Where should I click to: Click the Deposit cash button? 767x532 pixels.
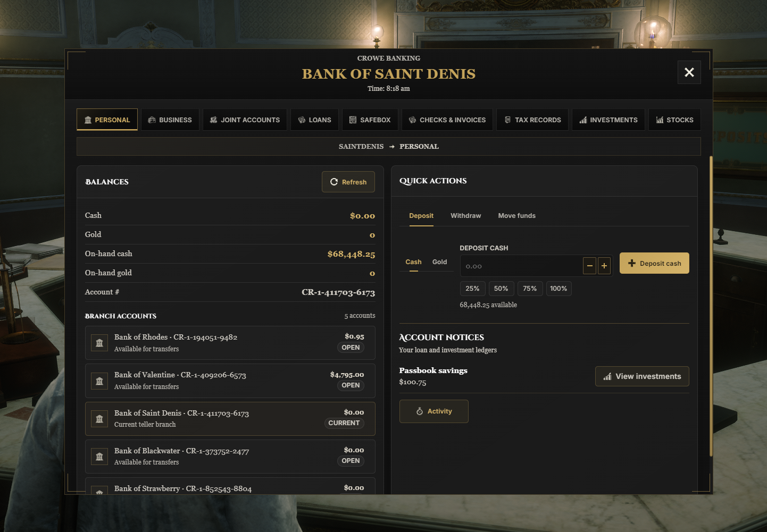coord(654,263)
